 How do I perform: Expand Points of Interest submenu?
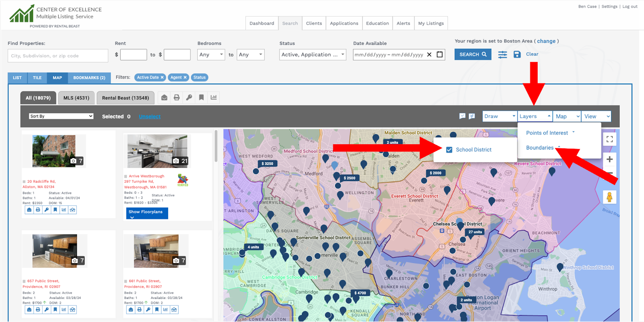click(x=550, y=133)
